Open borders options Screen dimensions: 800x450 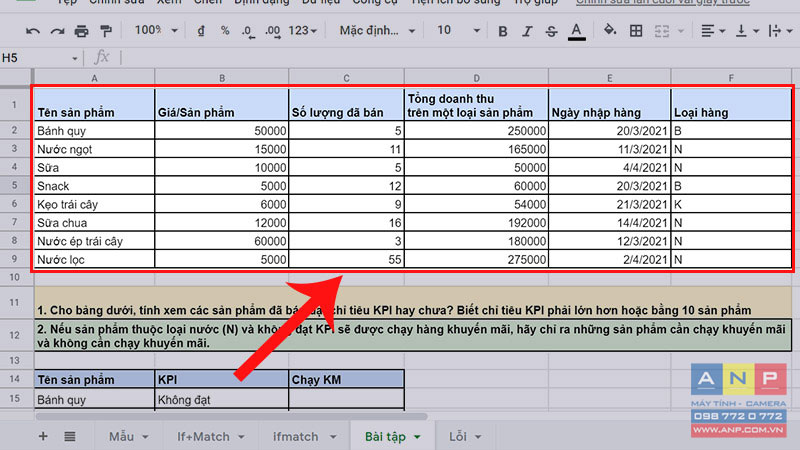point(636,31)
